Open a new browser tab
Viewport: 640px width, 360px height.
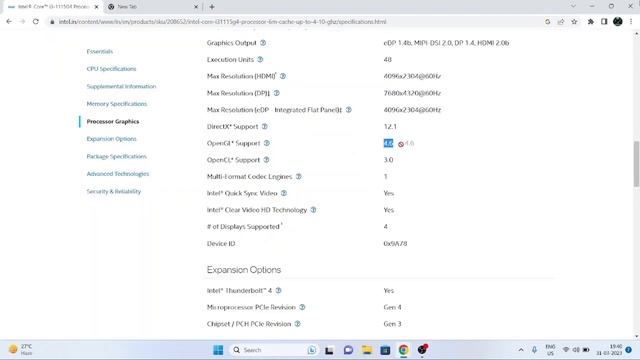(212, 7)
